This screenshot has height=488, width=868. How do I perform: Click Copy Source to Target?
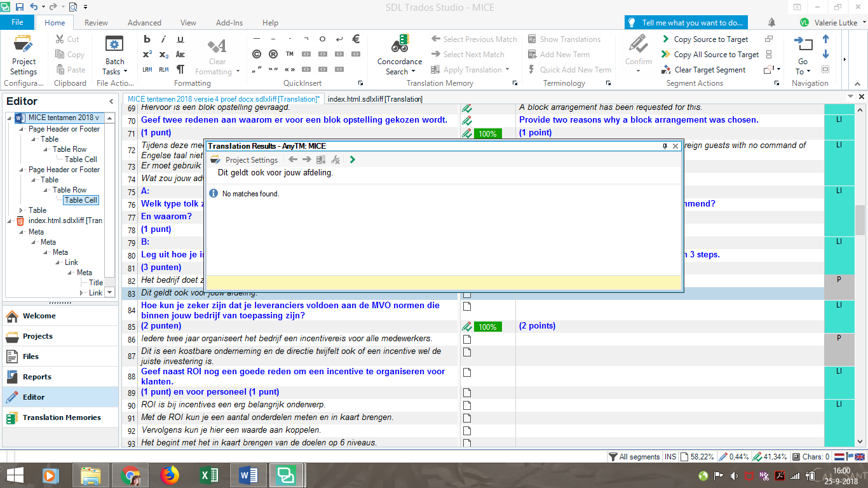705,39
